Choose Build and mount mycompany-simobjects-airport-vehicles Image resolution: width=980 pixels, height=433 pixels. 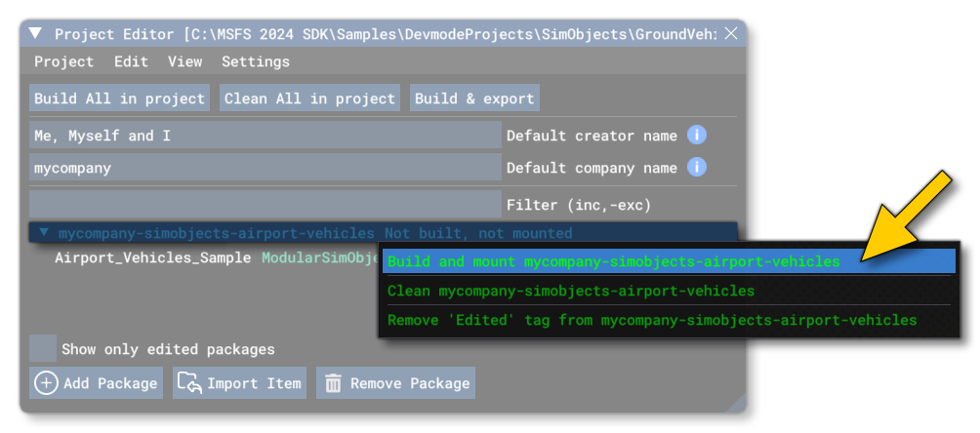(669, 261)
